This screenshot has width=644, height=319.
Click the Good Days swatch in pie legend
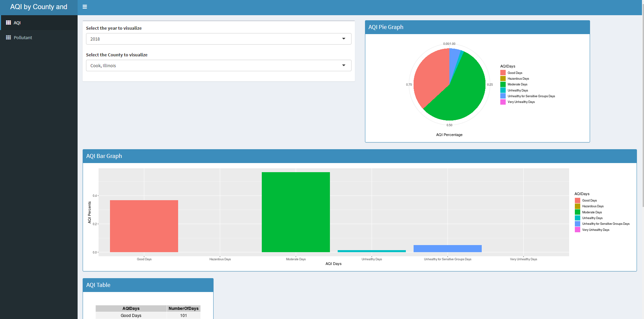503,73
